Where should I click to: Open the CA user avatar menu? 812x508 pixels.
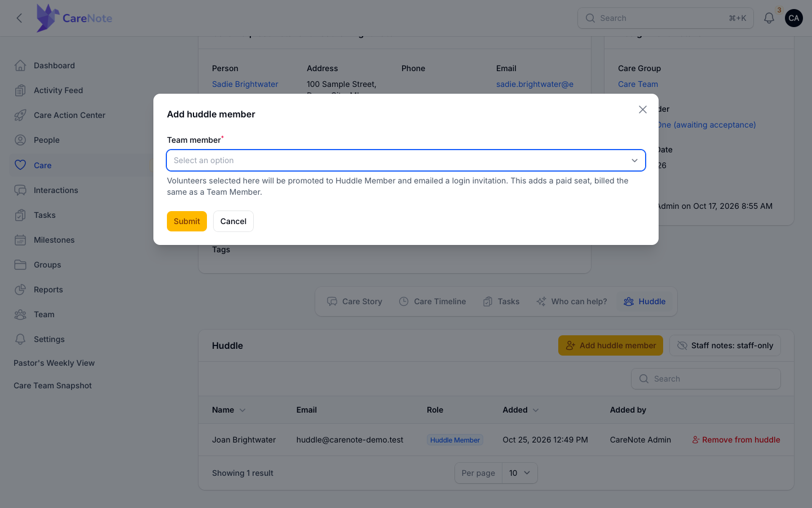tap(793, 18)
